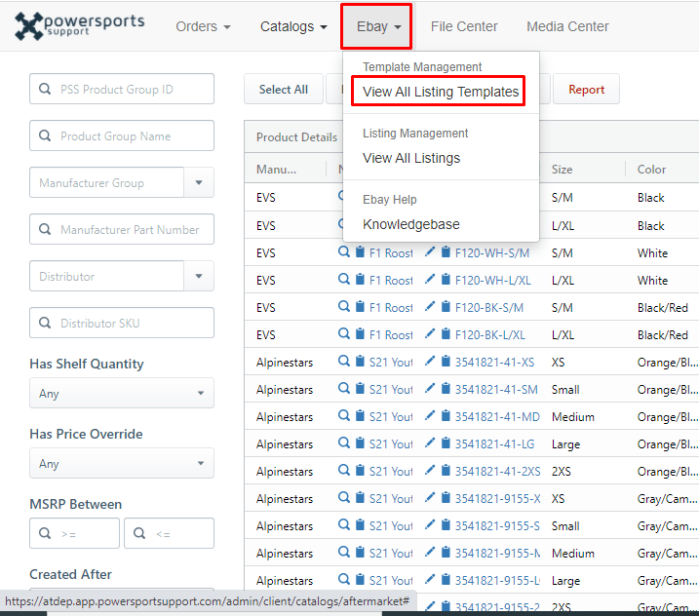Expand Distributor dropdown arrow
699x616 pixels.
coord(199,276)
